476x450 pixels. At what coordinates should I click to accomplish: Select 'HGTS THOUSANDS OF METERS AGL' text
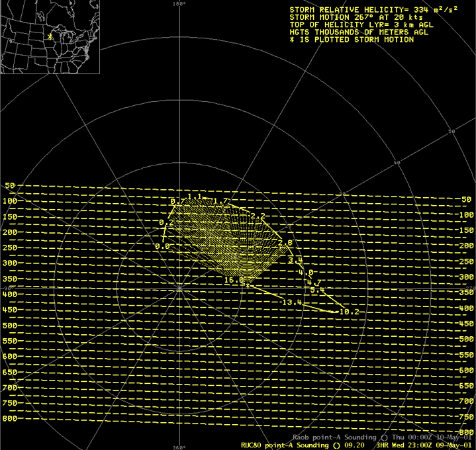[359, 32]
